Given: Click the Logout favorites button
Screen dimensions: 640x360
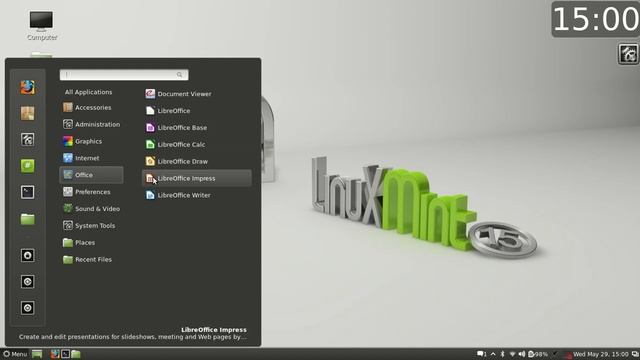Looking at the screenshot, I should pos(27,282).
